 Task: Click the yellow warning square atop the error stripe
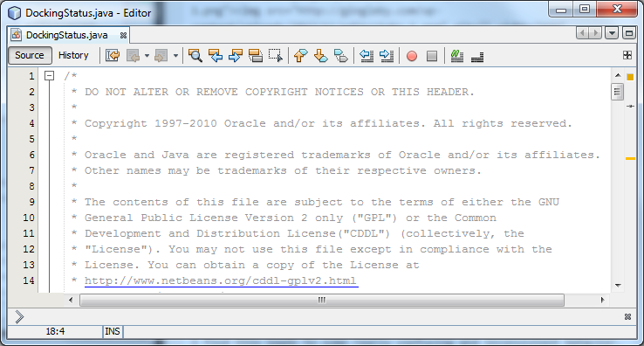(630, 77)
